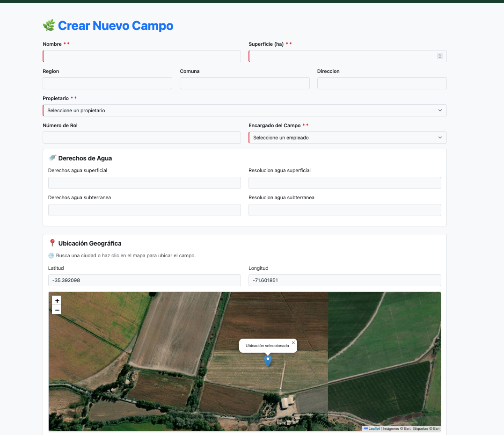This screenshot has height=435, width=504.
Task: Open the Encargado del Campo employee dropdown
Action: pos(347,137)
